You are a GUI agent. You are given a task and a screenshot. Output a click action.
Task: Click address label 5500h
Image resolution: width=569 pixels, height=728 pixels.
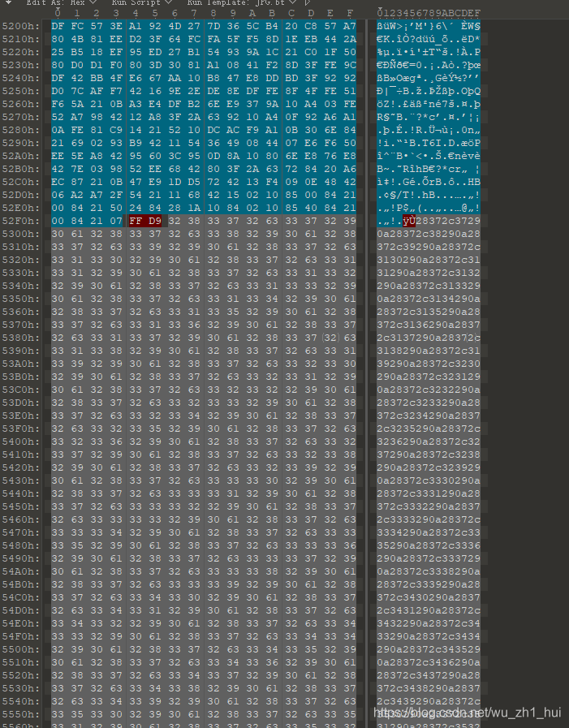21,650
